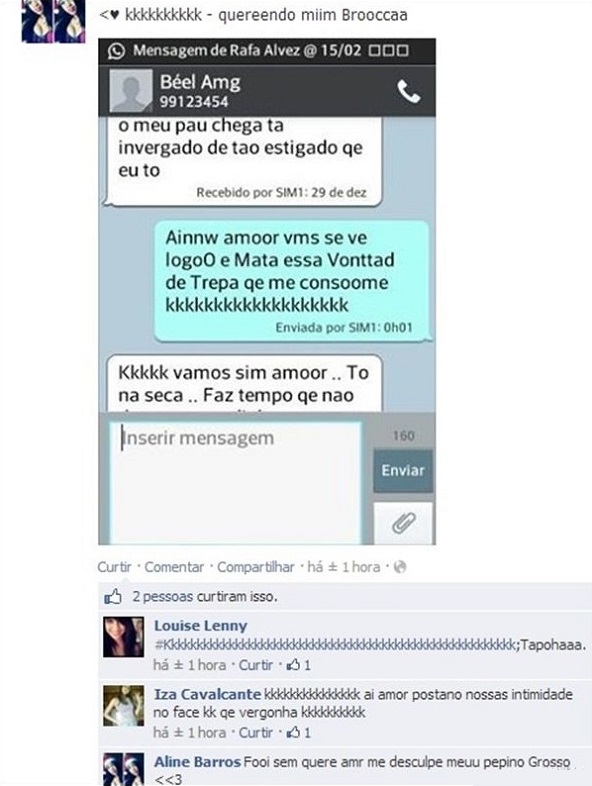The height and width of the screenshot is (786, 592).
Task: Click the paperclip attachment icon
Action: pyautogui.click(x=404, y=523)
